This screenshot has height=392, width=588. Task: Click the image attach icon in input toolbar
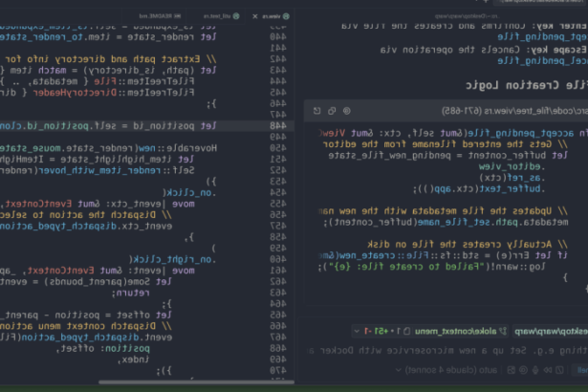511,370
